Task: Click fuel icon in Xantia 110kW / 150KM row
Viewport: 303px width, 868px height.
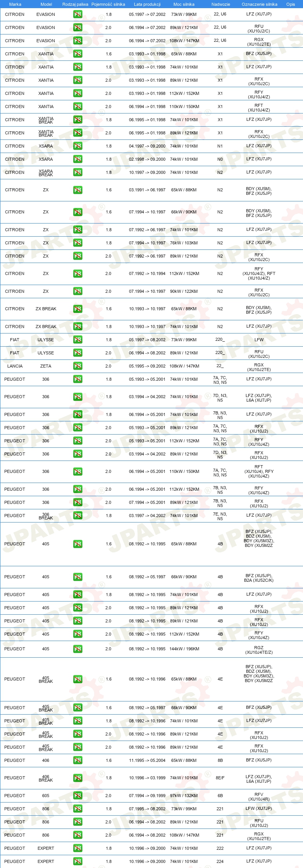Action: click(77, 107)
